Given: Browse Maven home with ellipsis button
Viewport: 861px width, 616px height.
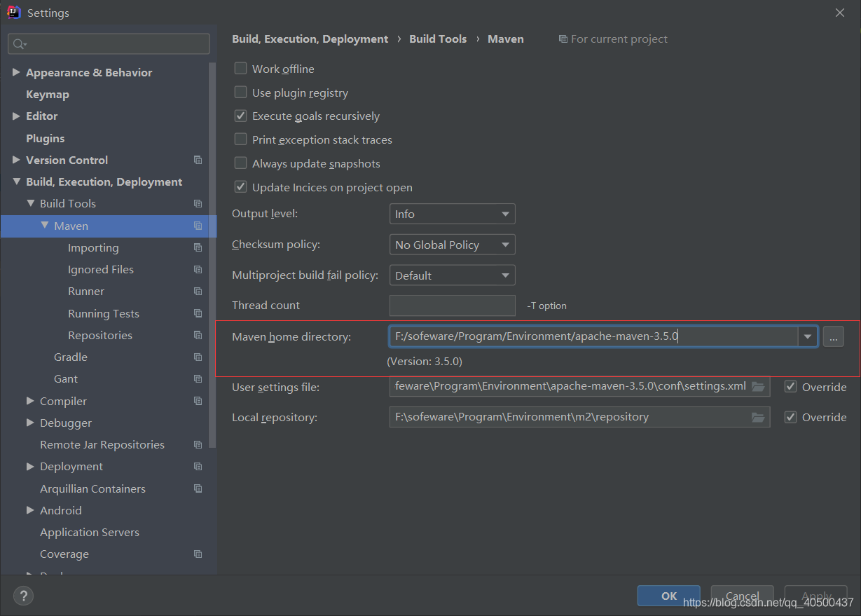Looking at the screenshot, I should pyautogui.click(x=833, y=337).
